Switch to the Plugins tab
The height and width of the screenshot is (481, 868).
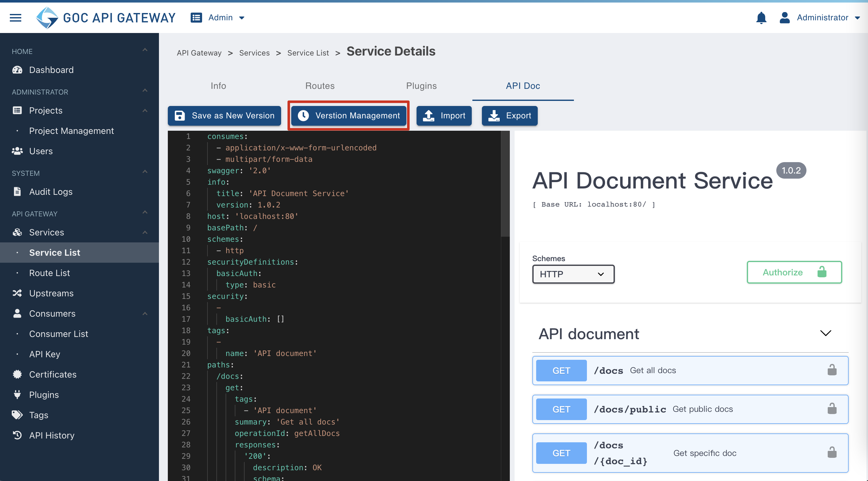(421, 86)
